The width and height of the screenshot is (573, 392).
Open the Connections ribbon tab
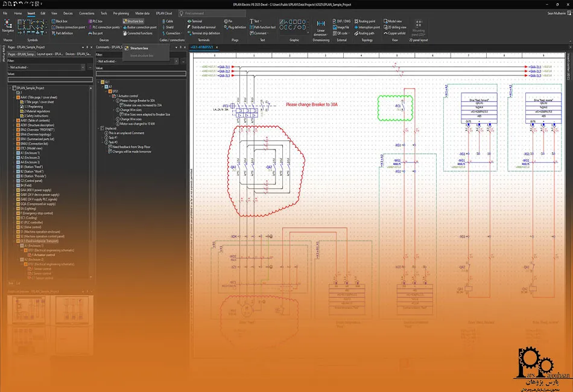click(x=87, y=13)
